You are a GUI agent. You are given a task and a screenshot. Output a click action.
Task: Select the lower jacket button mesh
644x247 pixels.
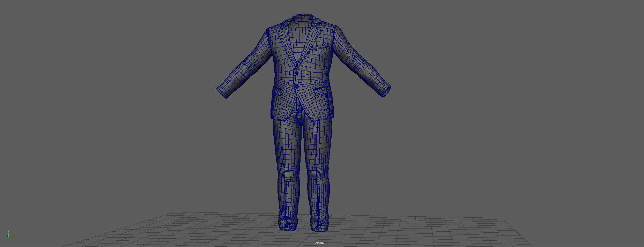click(297, 86)
